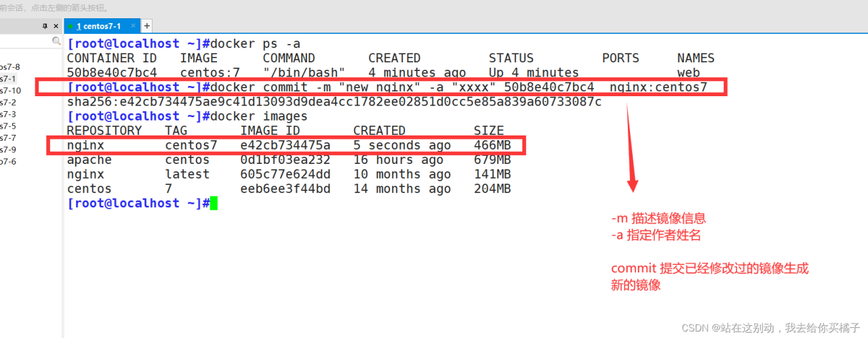Select the centos7-5 session entry
The width and height of the screenshot is (868, 338).
(x=7, y=126)
